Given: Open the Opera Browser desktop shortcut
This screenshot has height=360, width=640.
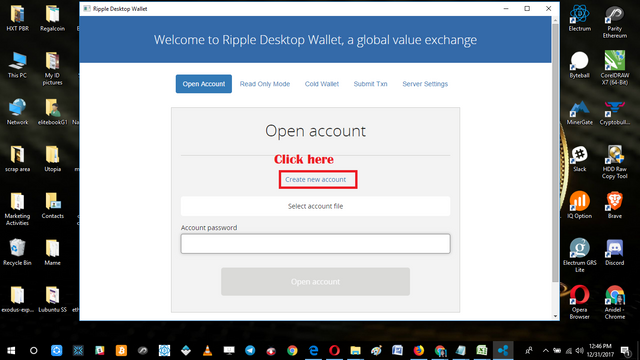Looking at the screenshot, I should click(x=580, y=302).
